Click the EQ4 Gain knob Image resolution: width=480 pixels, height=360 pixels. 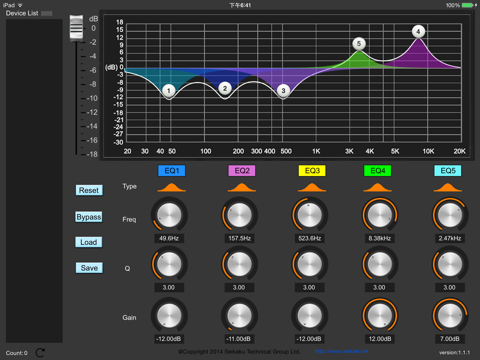coord(380,315)
